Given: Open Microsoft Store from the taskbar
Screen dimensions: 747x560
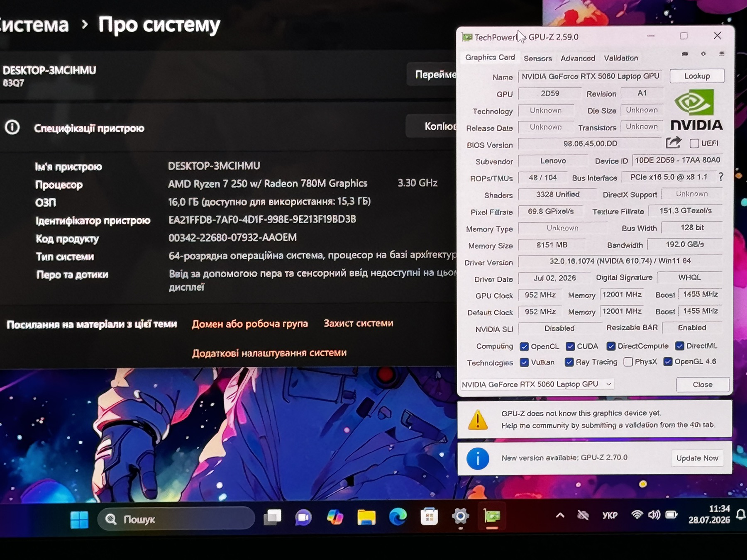Looking at the screenshot, I should tap(429, 517).
